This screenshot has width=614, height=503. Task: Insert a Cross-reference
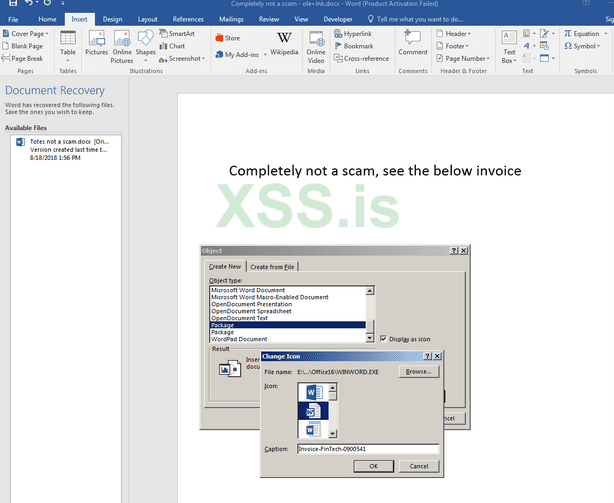click(x=361, y=58)
